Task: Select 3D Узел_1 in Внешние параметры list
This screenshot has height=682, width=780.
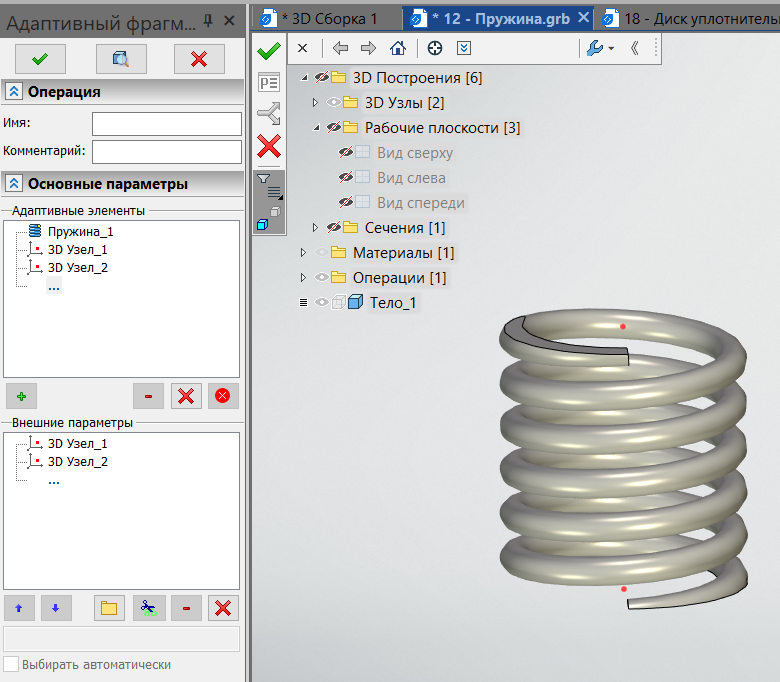Action: (x=77, y=443)
